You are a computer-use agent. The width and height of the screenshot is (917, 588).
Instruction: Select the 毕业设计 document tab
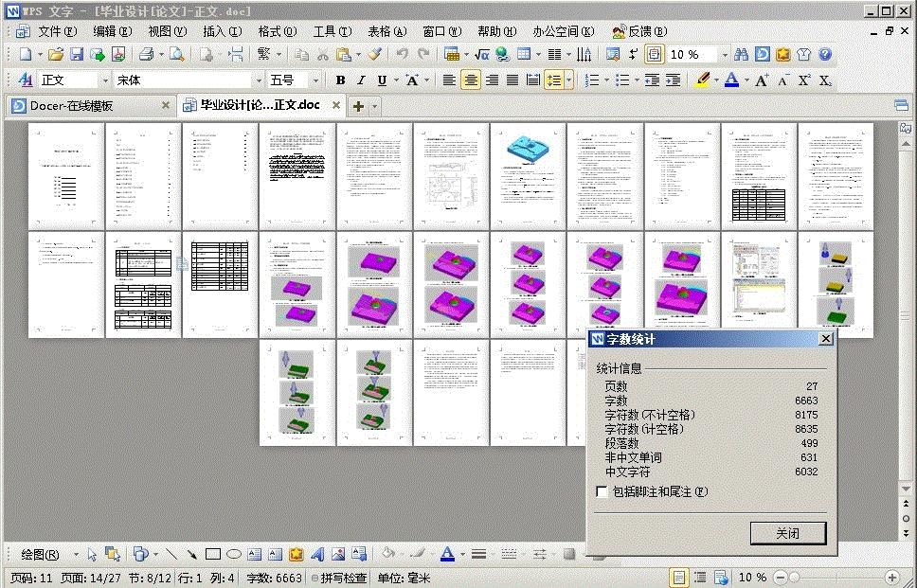click(x=261, y=105)
